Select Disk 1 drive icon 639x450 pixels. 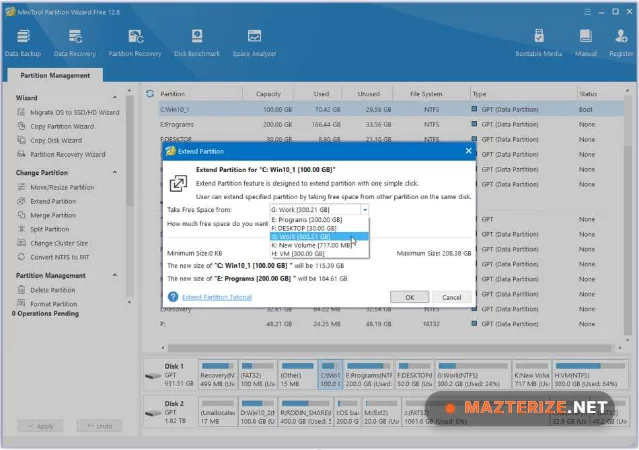tap(153, 375)
